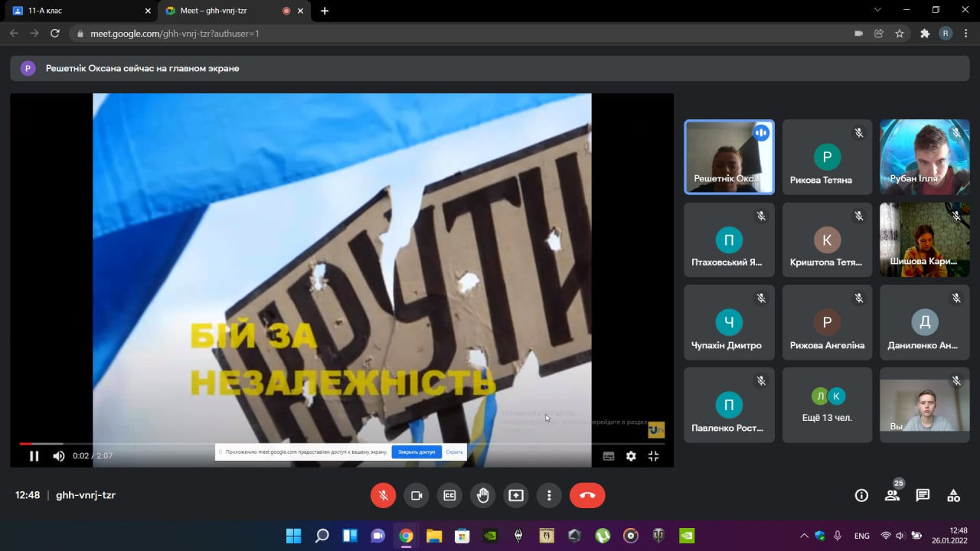Screen dimensions: 980x551
Task: Open the Windows Start menu
Action: click(293, 536)
